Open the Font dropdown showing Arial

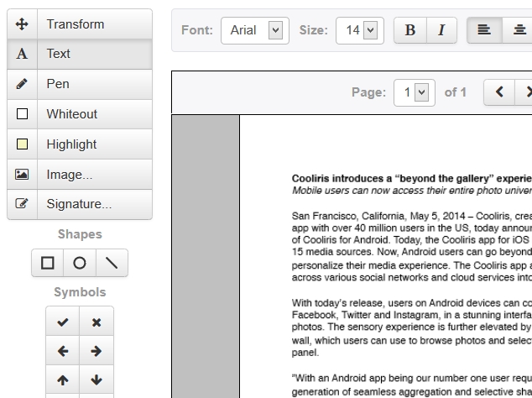point(255,30)
